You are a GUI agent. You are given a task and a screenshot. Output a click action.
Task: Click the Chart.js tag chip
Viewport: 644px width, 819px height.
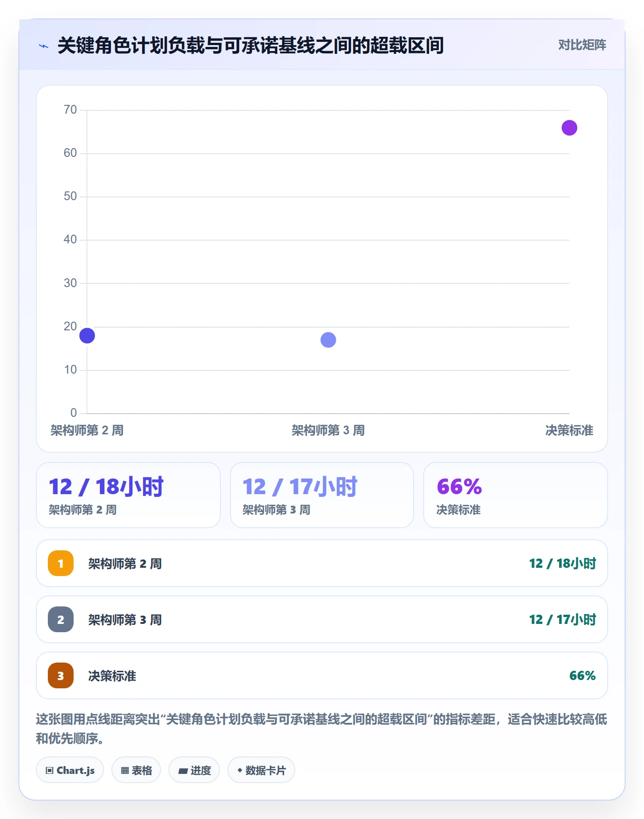(70, 770)
